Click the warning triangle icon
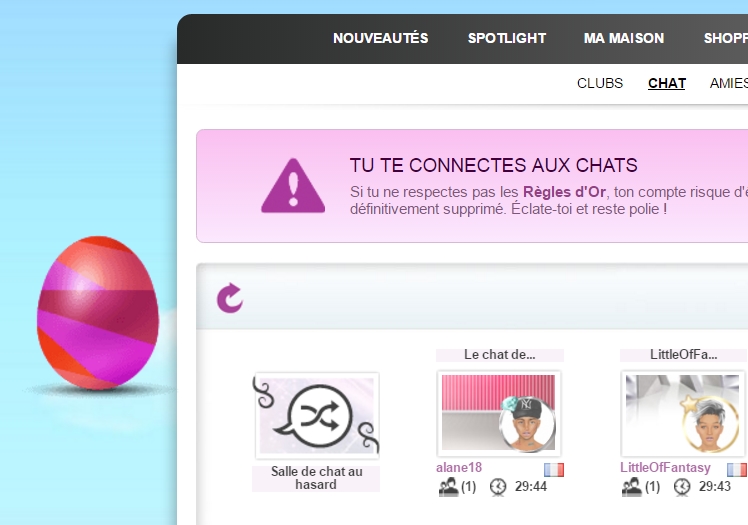Image resolution: width=748 pixels, height=525 pixels. click(293, 186)
